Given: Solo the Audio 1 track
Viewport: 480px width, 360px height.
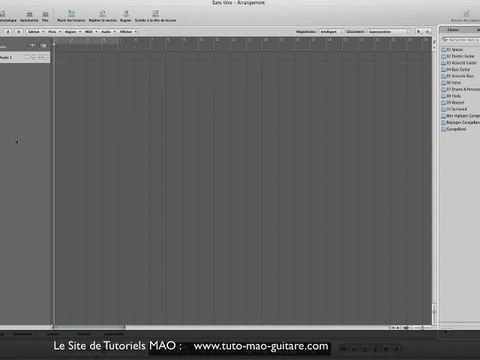Looking at the screenshot, I should [46, 57].
